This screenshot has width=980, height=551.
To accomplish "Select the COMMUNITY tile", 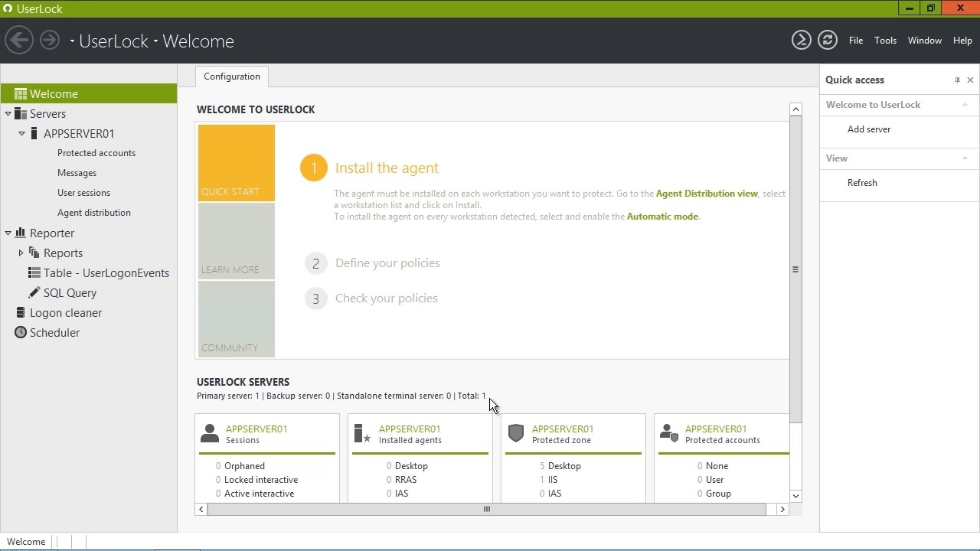I will [x=237, y=319].
